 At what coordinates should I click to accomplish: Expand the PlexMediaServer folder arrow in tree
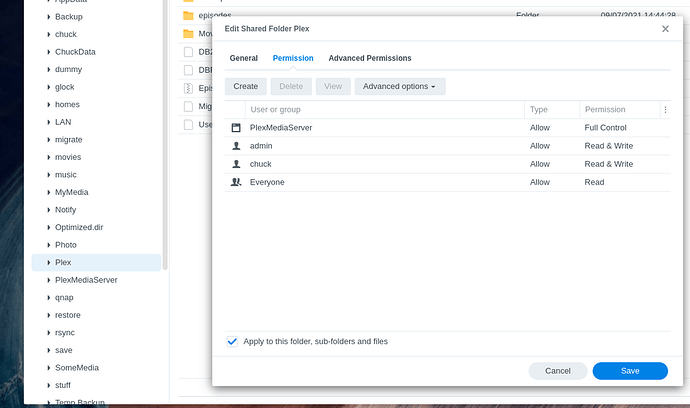(x=48, y=280)
